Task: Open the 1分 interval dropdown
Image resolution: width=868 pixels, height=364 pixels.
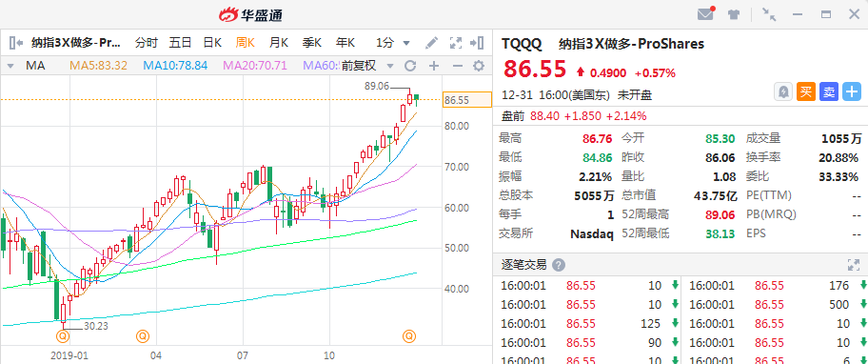Action: pyautogui.click(x=393, y=43)
